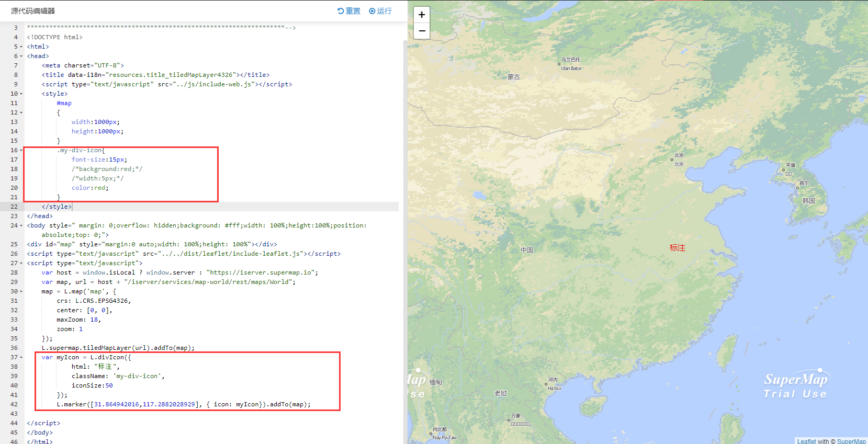Click the 缅甸 label on map
This screenshot has width=868, height=444.
click(x=436, y=382)
